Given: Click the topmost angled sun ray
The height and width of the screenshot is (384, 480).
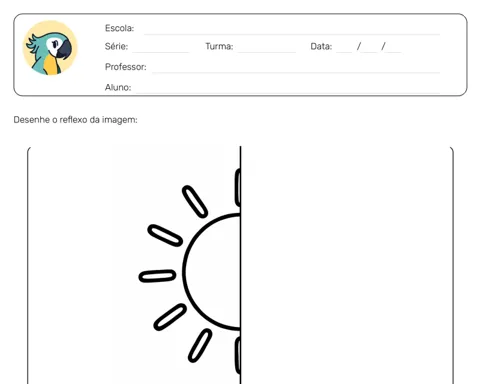Looking at the screenshot, I should [x=195, y=202].
